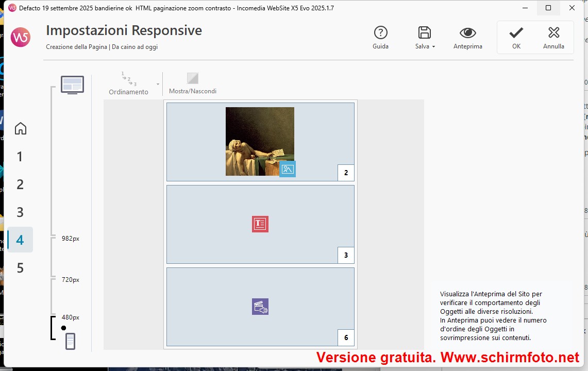
Task: Click the WebSite X5 logo icon
Action: pos(21,37)
